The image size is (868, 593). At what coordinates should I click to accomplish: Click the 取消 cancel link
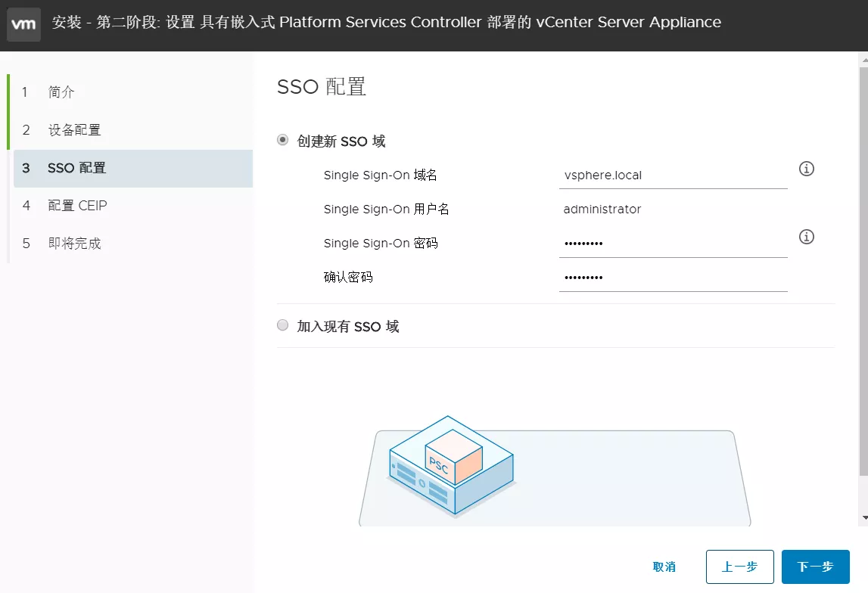click(664, 567)
